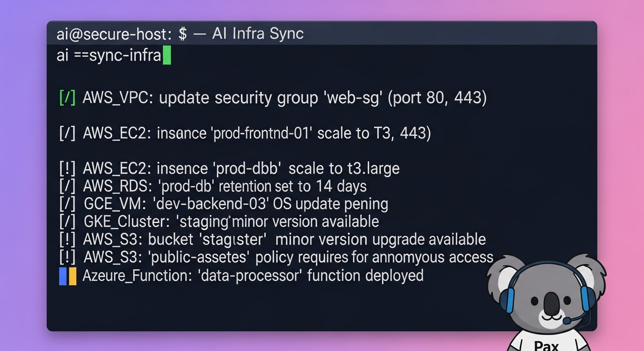This screenshot has height=351, width=644.
Task: Click the check marker for 'prod-frontnd-01' line
Action: coord(67,133)
